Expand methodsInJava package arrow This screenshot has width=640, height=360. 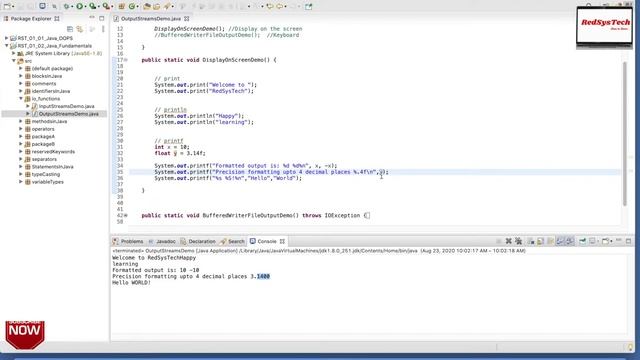[x=21, y=121]
